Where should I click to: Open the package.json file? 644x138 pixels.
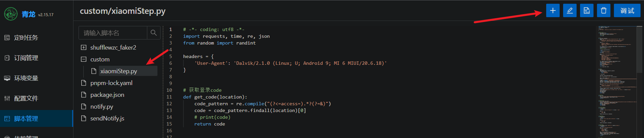click(x=107, y=95)
